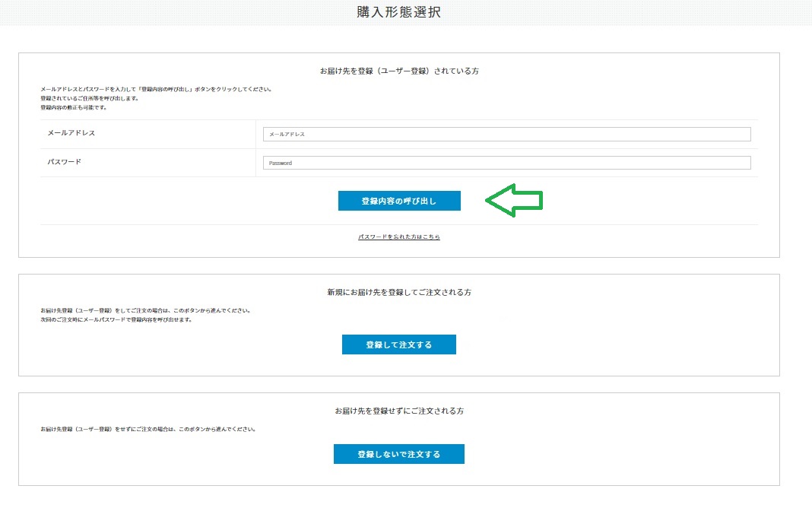Select the お届け先を登録せずにご注文される方 heading
The image size is (812, 508).
(399, 411)
